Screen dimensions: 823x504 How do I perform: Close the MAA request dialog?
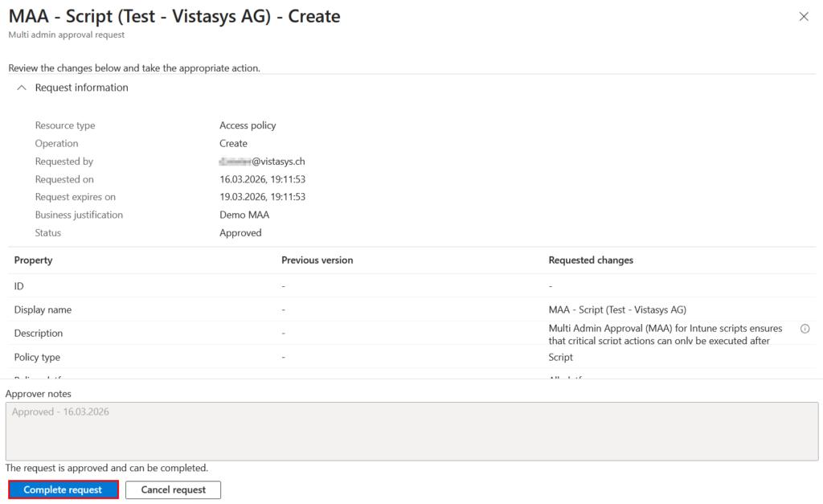click(803, 15)
